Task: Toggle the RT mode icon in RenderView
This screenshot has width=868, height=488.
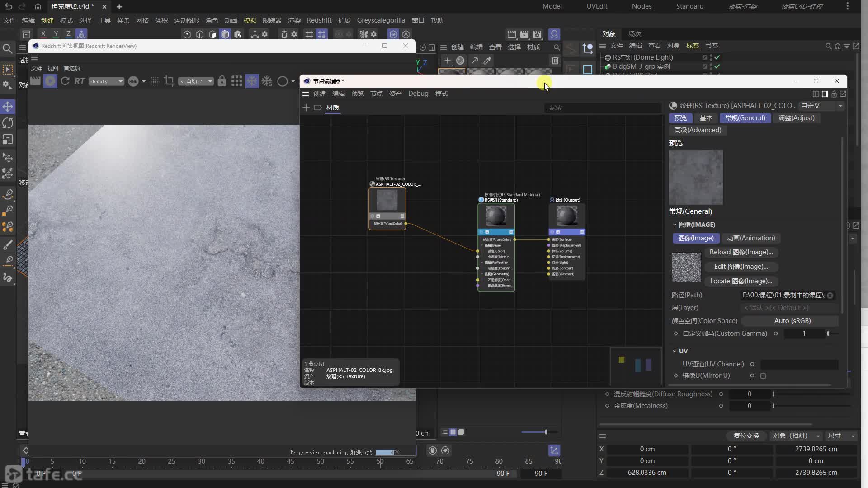Action: (x=80, y=81)
